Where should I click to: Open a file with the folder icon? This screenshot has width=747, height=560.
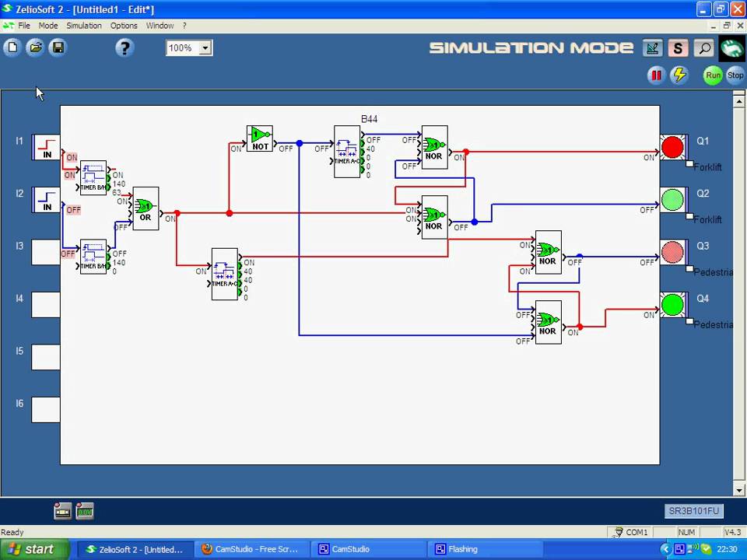35,47
